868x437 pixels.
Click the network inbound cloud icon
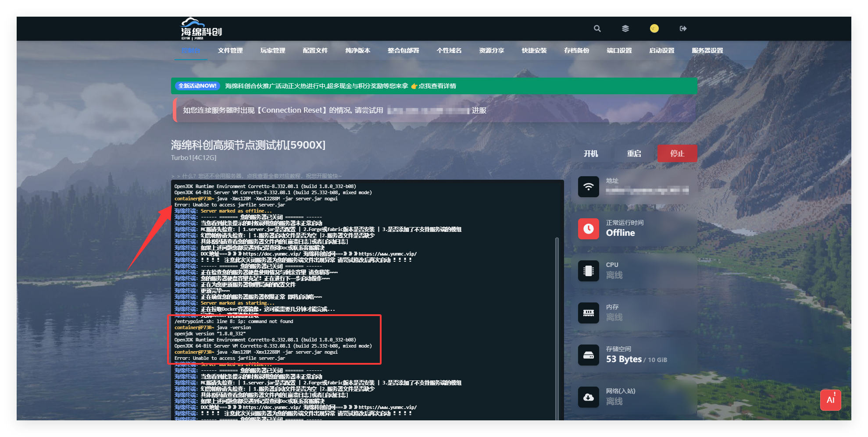coord(588,397)
